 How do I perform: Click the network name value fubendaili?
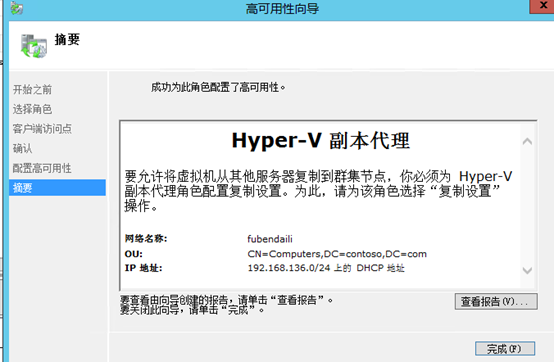pos(270,239)
